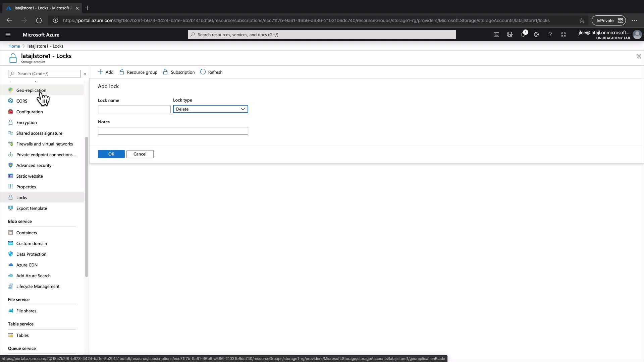Open browser menu with three dots

pos(635,20)
